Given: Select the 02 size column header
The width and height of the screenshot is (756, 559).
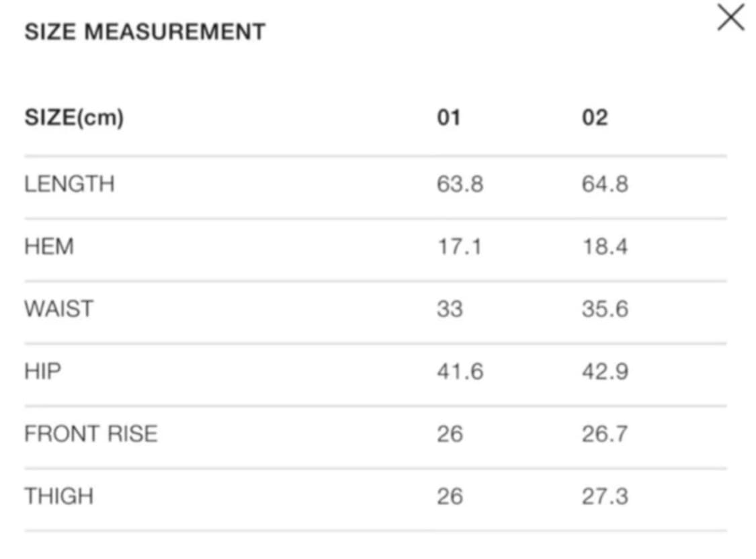Looking at the screenshot, I should click(595, 118).
